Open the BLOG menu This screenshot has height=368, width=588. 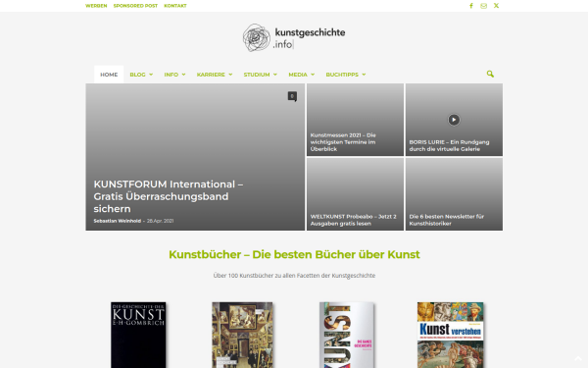point(141,75)
